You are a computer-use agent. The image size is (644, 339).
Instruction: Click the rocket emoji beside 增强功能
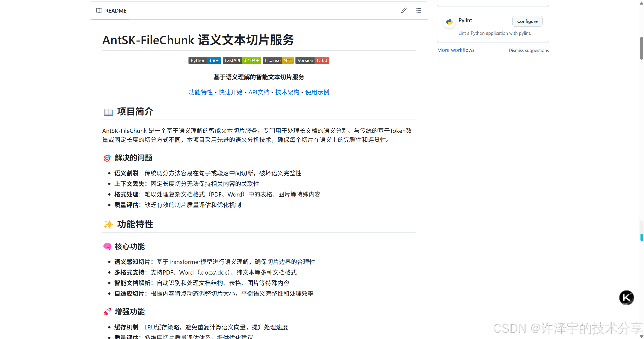tap(107, 312)
